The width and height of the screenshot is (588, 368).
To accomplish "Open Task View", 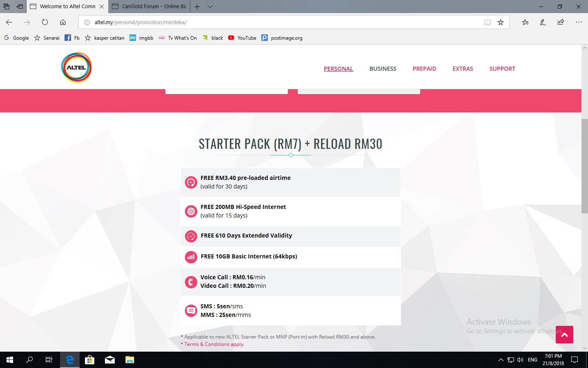I will click(x=49, y=360).
